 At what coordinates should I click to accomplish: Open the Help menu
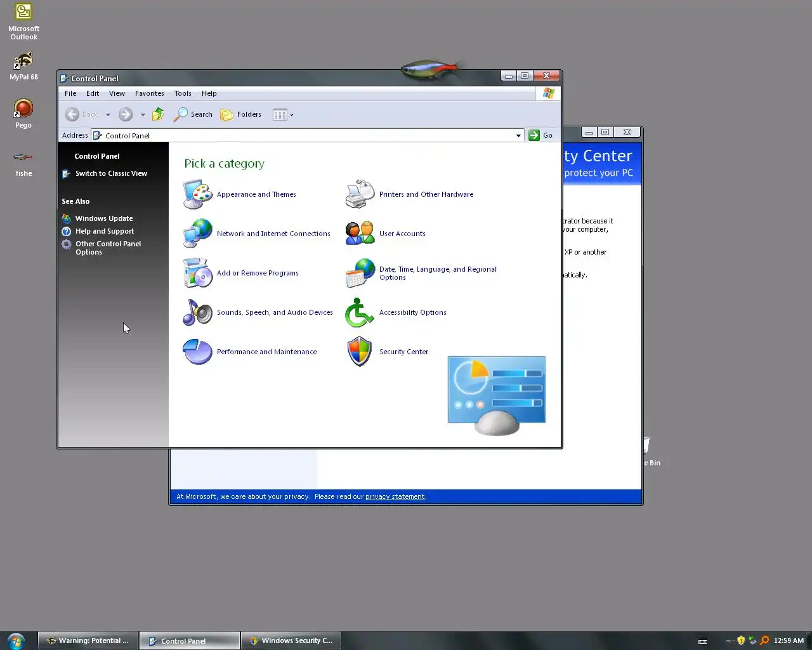209,93
